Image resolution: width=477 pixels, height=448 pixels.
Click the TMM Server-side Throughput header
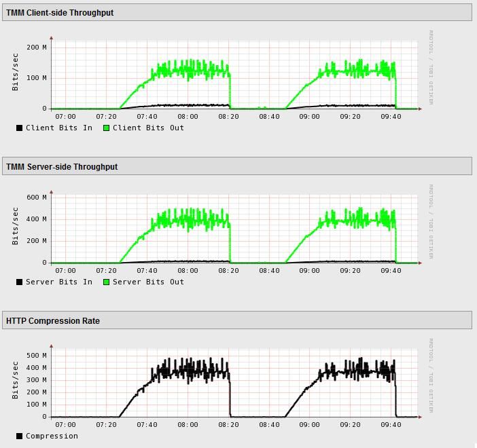[237, 166]
